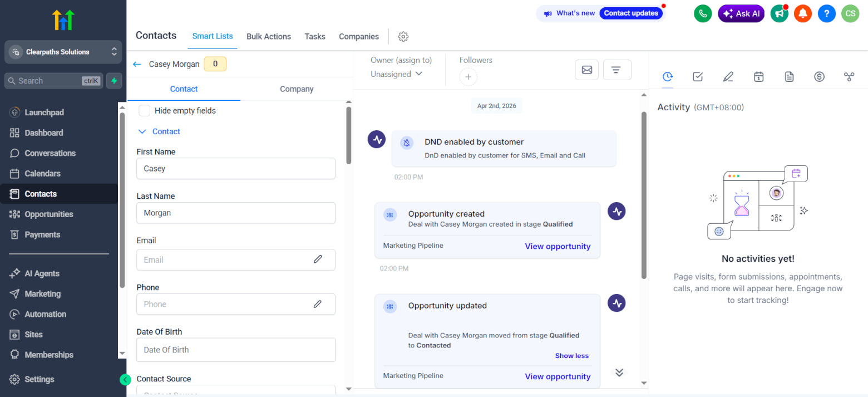The image size is (868, 397).
Task: Open the Notes pencil icon in right panel
Action: [728, 77]
